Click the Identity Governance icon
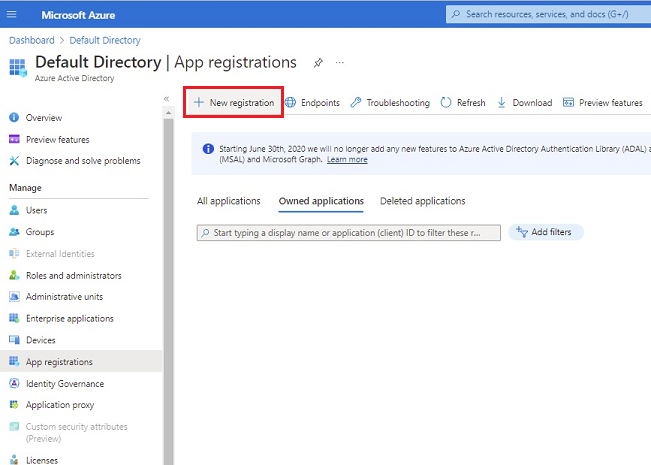This screenshot has height=465, width=651. pos(14,383)
